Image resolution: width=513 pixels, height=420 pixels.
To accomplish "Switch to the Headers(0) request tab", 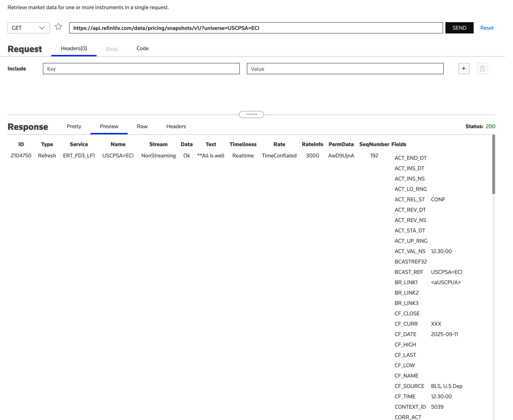I will tap(74, 48).
